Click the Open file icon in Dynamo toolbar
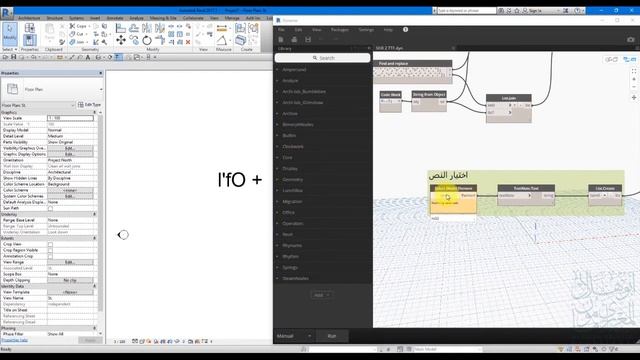This screenshot has height=360, width=640. click(x=294, y=39)
